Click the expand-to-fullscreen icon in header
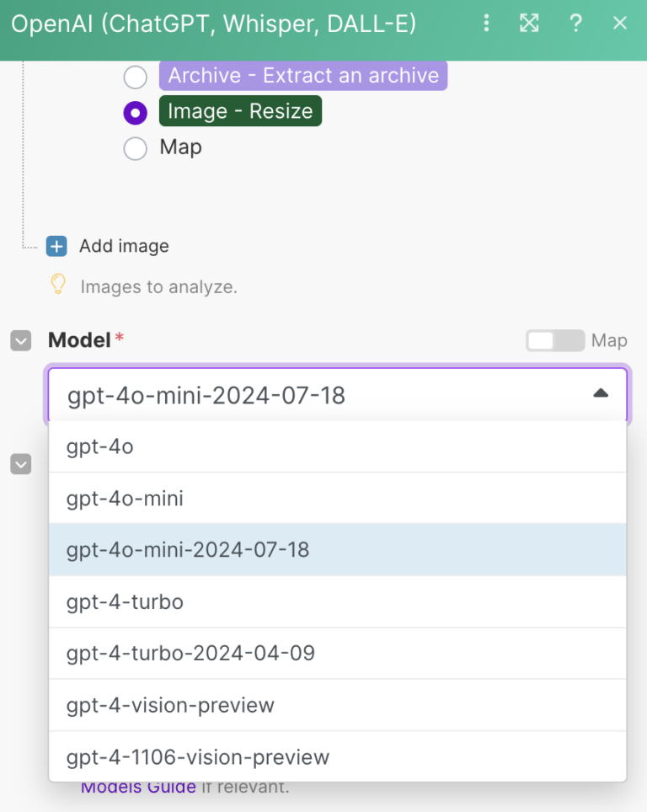The height and width of the screenshot is (812, 647). [x=529, y=23]
